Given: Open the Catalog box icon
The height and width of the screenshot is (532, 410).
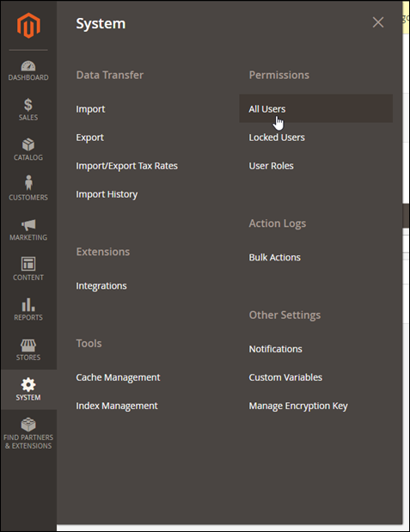Looking at the screenshot, I should (28, 144).
